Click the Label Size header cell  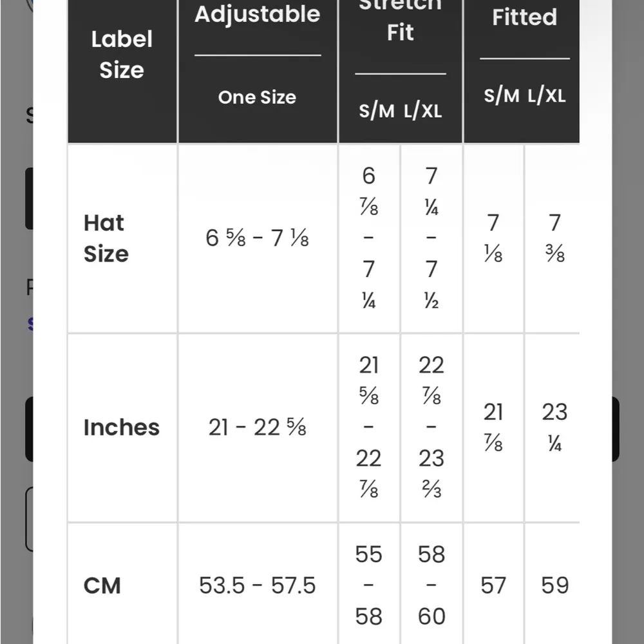point(122,55)
